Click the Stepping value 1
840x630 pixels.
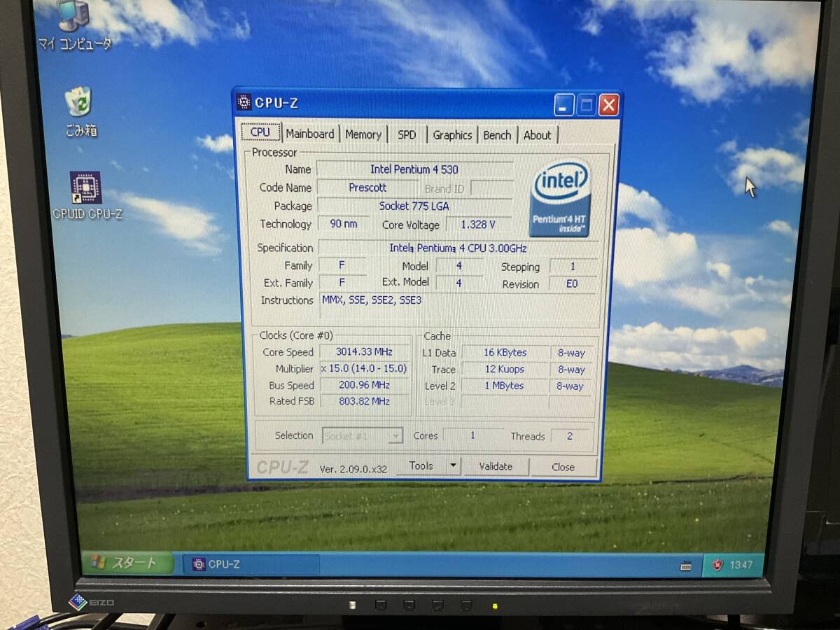[x=573, y=266]
